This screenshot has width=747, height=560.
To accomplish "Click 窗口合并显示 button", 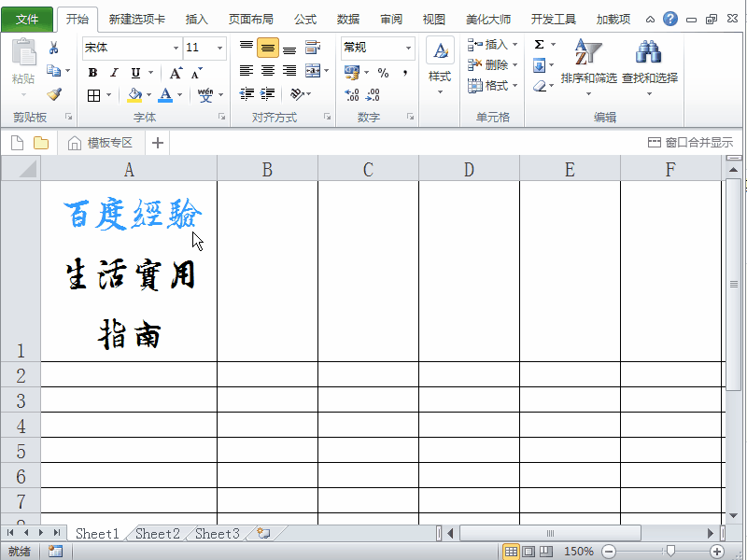I will coord(690,143).
